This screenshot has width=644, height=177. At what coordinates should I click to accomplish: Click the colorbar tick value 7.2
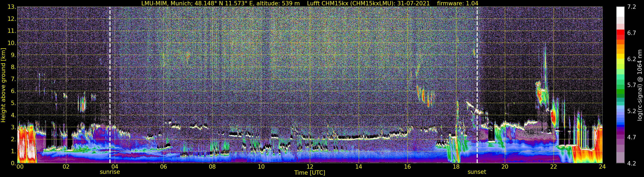click(632, 7)
